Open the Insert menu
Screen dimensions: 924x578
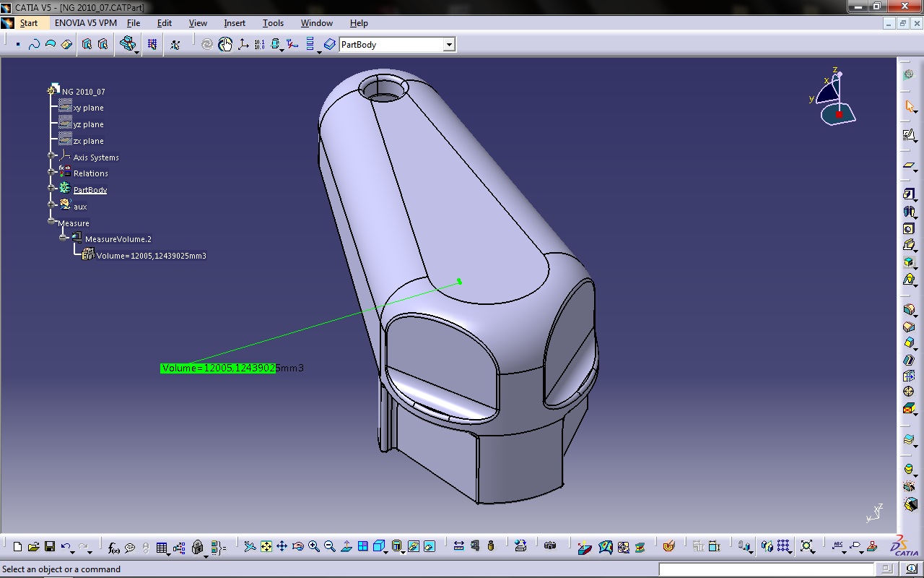point(235,23)
